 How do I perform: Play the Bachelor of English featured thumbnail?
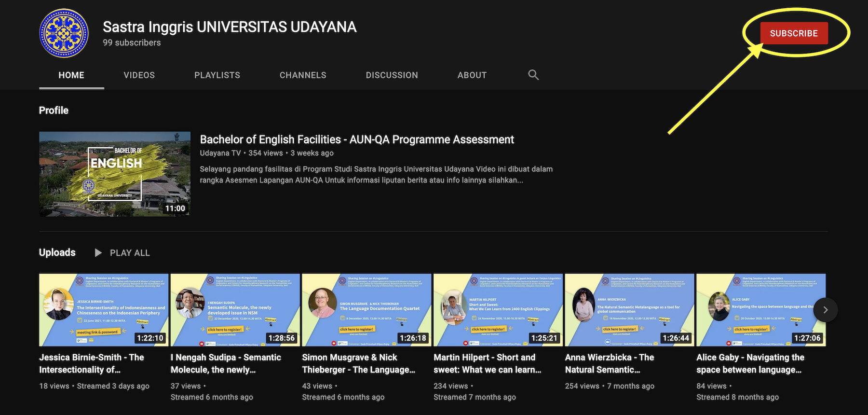pyautogui.click(x=115, y=174)
